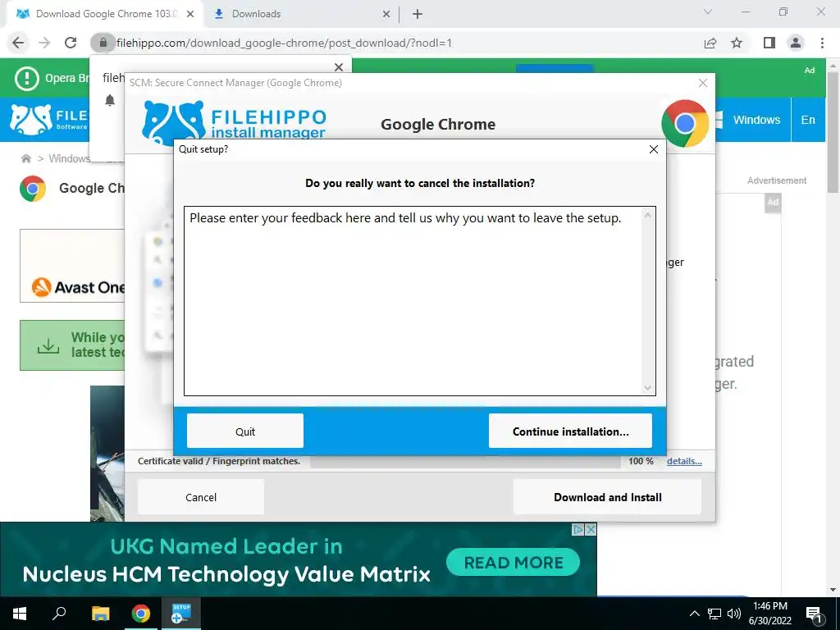Screen dimensions: 840x630
Task: Click the Opera alert icon
Action: point(26,78)
